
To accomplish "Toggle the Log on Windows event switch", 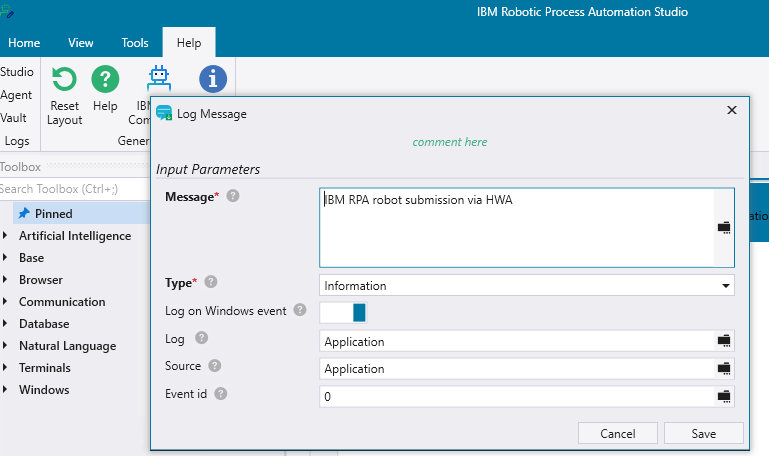I will [344, 312].
